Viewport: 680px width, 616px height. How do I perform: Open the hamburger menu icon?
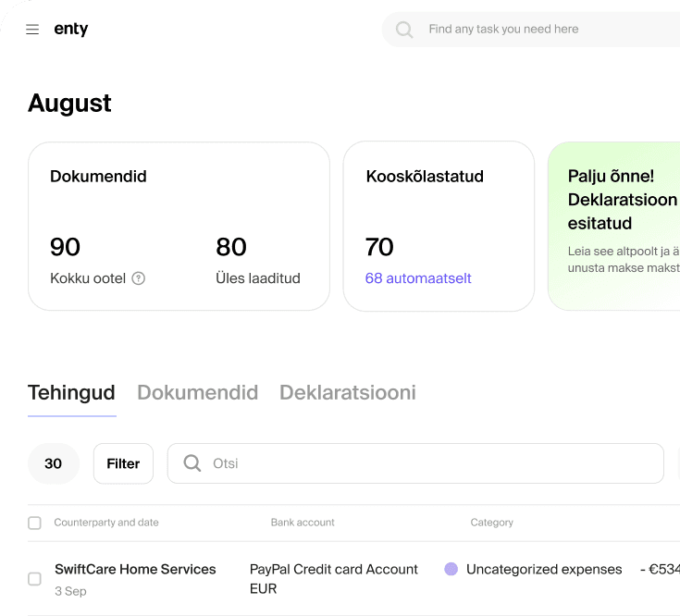32,29
